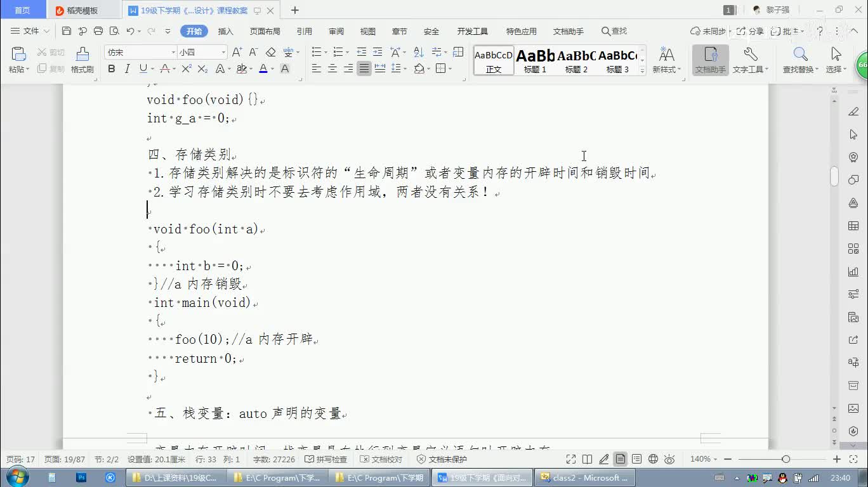Click the Photoshop icon in Windows taskbar
Image resolution: width=868 pixels, height=487 pixels.
(81, 477)
